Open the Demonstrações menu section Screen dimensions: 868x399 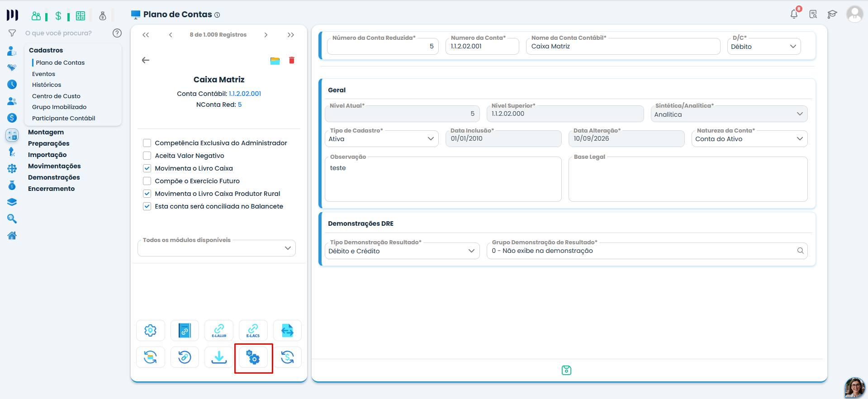[x=54, y=177]
